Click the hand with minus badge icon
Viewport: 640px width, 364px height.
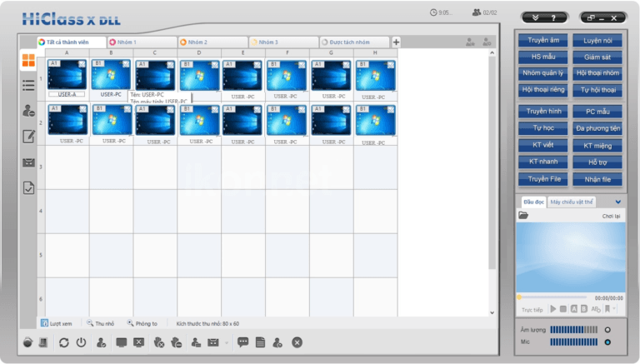pos(177,342)
